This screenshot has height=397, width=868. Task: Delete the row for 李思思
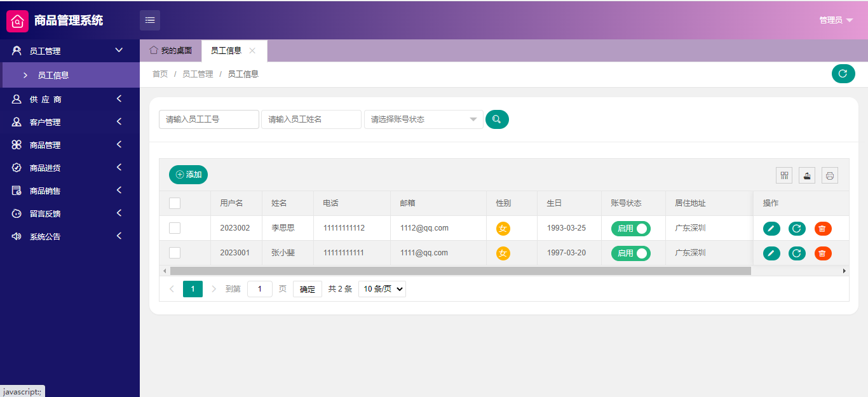pos(823,229)
